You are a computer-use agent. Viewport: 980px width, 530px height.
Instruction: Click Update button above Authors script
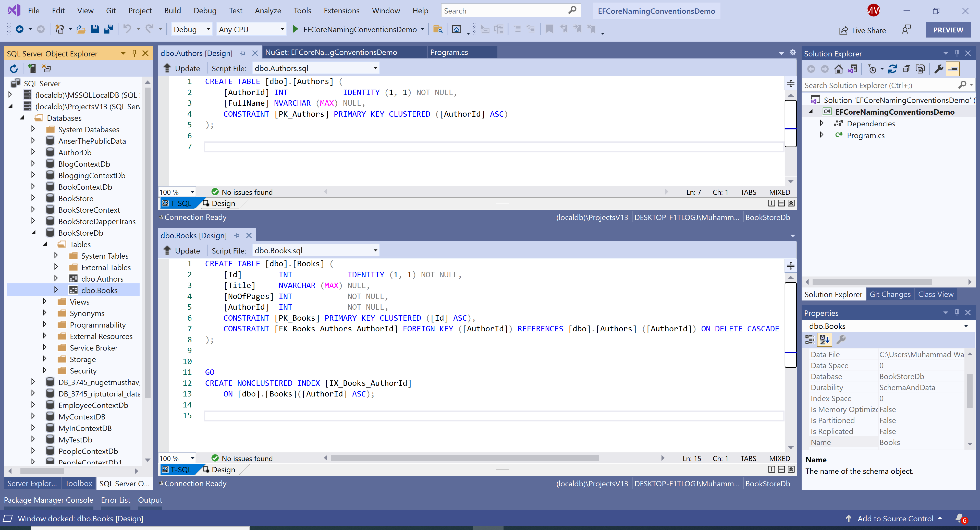pyautogui.click(x=182, y=68)
